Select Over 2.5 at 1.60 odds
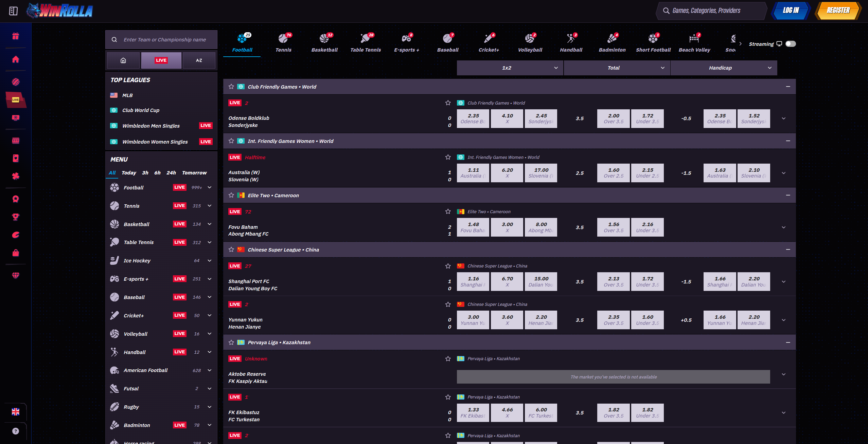This screenshot has height=444, width=868. (x=614, y=173)
